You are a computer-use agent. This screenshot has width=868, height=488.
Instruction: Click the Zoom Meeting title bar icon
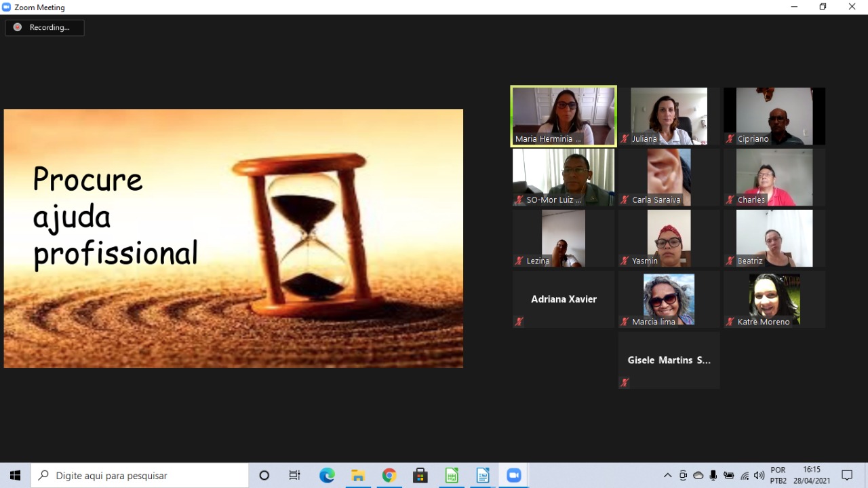(x=7, y=7)
